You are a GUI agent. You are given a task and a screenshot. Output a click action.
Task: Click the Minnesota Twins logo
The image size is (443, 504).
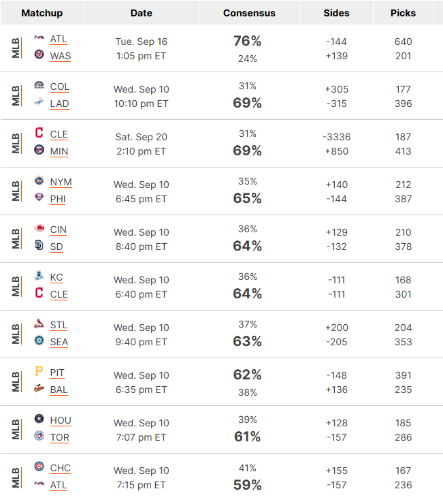coord(39,149)
